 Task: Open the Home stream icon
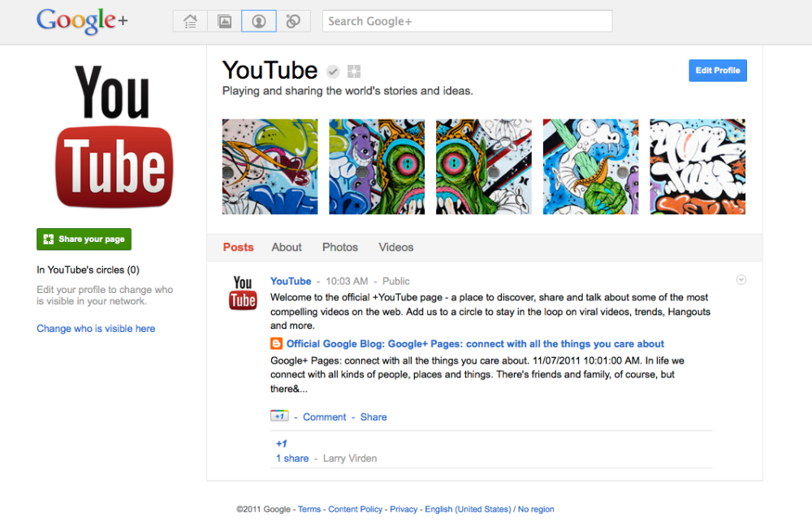189,21
